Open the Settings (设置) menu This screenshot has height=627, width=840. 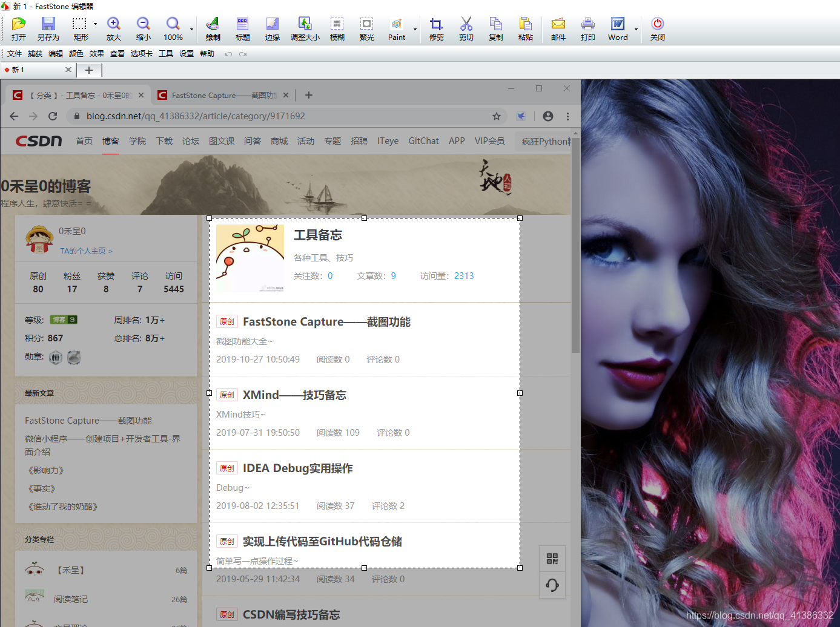[x=187, y=54]
